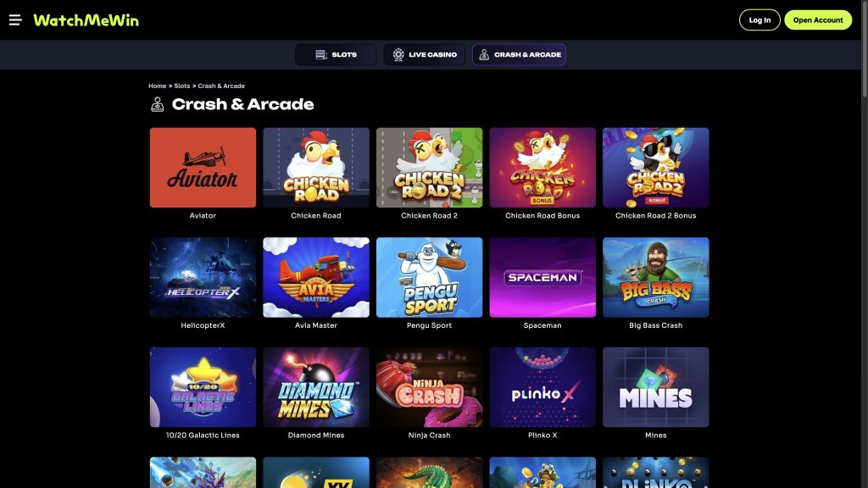Switch to the Live Casino tab
This screenshot has height=488, width=868.
[424, 55]
